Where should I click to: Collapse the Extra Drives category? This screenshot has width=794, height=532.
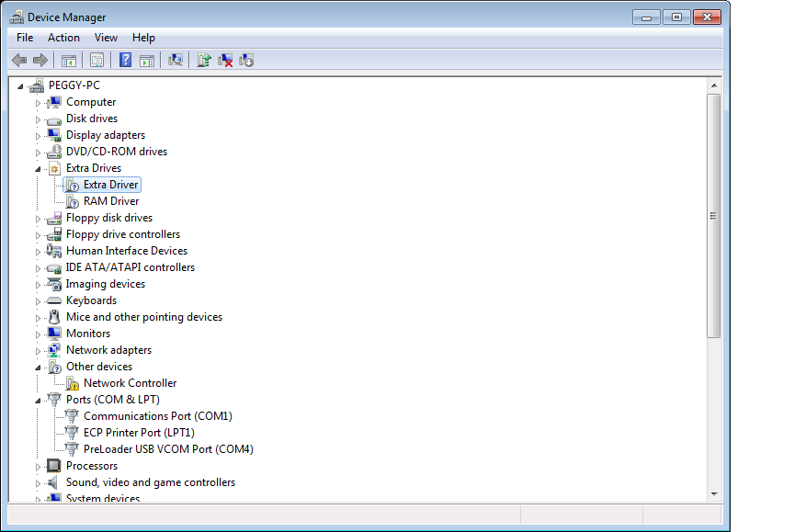coord(39,169)
